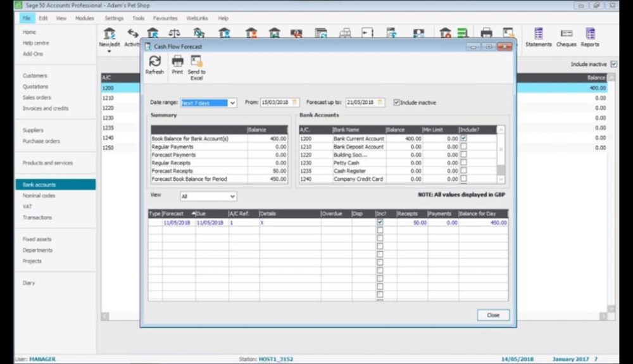
Task: Toggle Include inactive in forecast dialog
Action: coord(396,103)
